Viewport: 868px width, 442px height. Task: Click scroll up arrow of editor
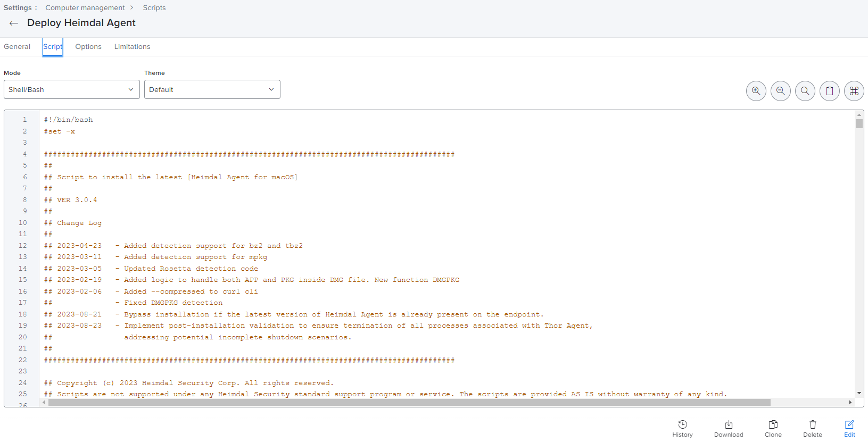859,114
